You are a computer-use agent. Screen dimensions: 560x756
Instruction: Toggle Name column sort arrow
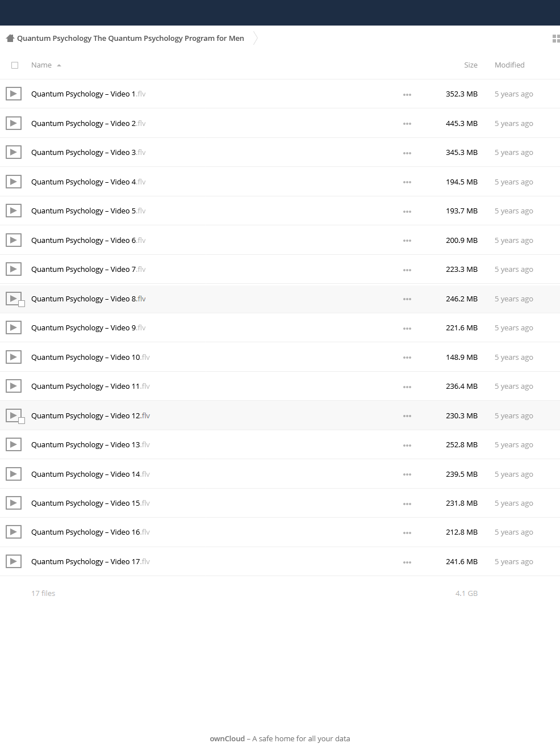tap(59, 65)
